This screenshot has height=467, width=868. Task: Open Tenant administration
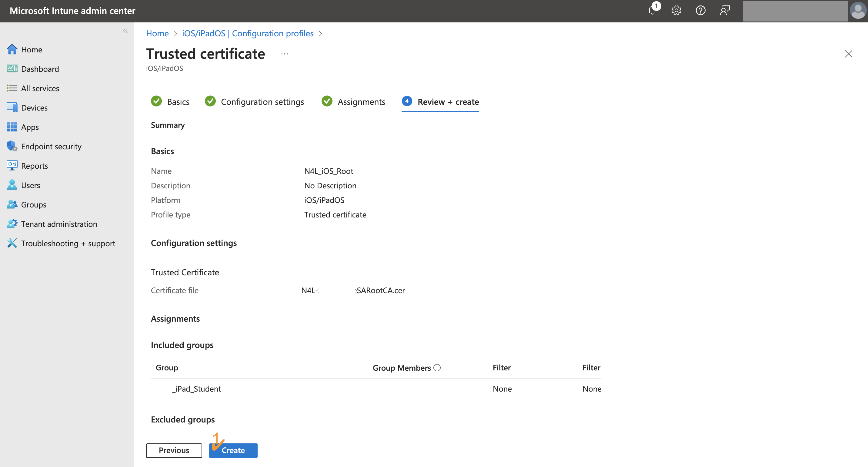[59, 224]
